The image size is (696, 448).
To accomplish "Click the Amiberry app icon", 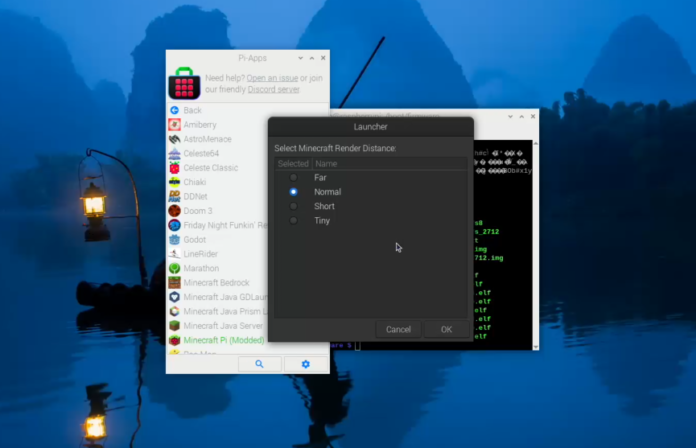I will tap(174, 125).
